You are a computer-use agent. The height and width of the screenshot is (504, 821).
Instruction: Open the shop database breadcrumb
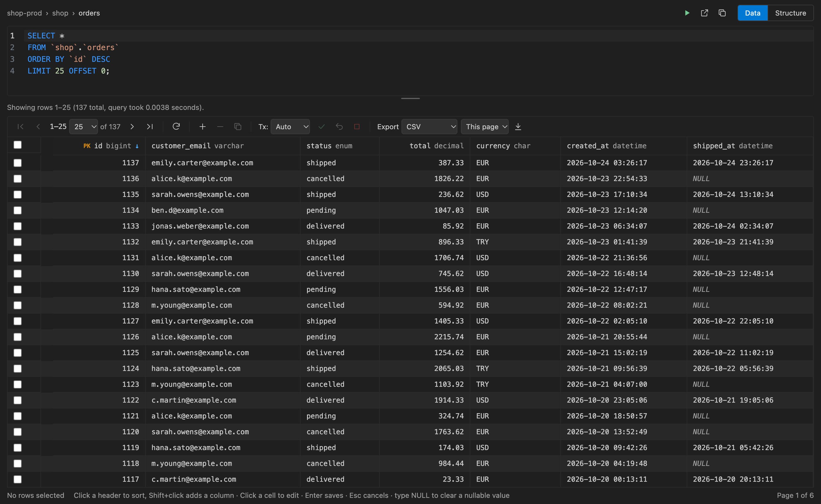[60, 13]
